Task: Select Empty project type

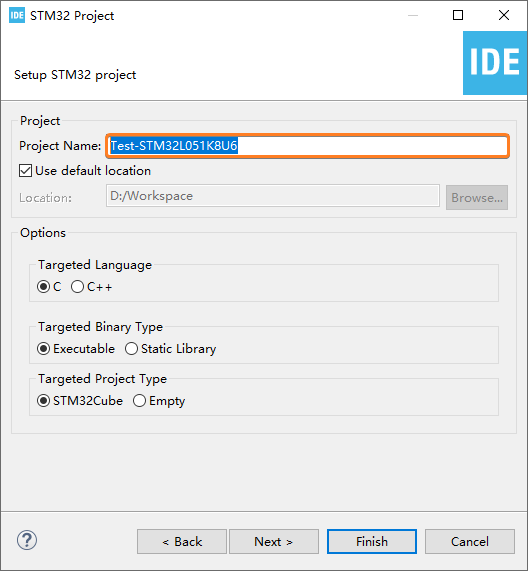Action: (139, 401)
